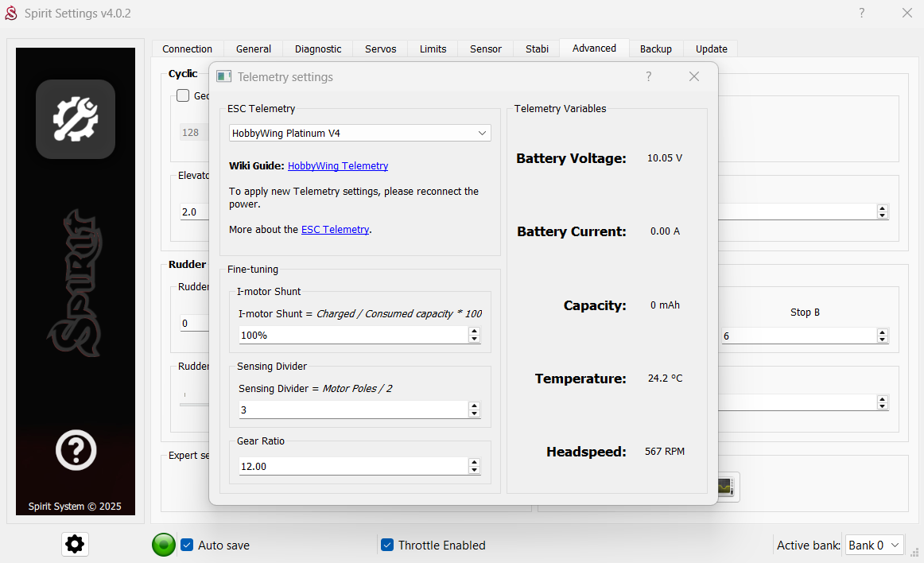Screen dimensions: 924x563
Task: Click the Telemetry settings dialog help button
Action: pyautogui.click(x=648, y=76)
